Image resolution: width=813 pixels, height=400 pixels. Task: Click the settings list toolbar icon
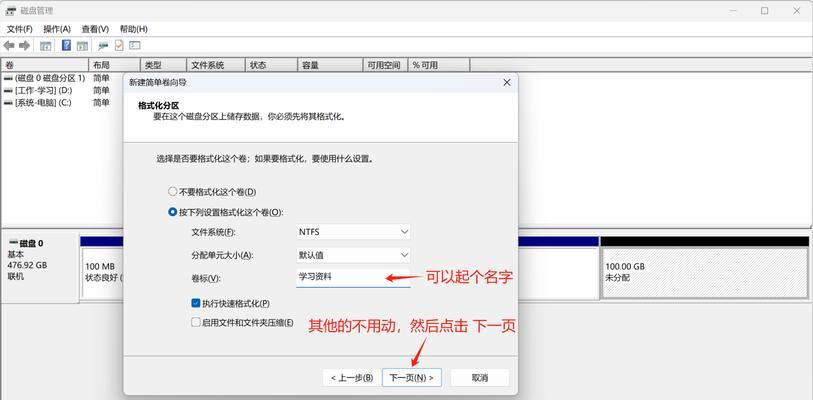tap(135, 46)
